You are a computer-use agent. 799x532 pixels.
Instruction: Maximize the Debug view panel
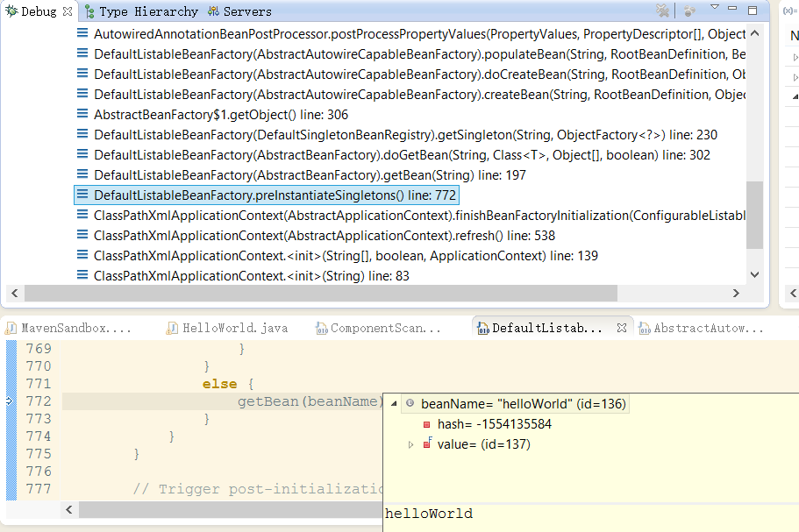point(753,11)
